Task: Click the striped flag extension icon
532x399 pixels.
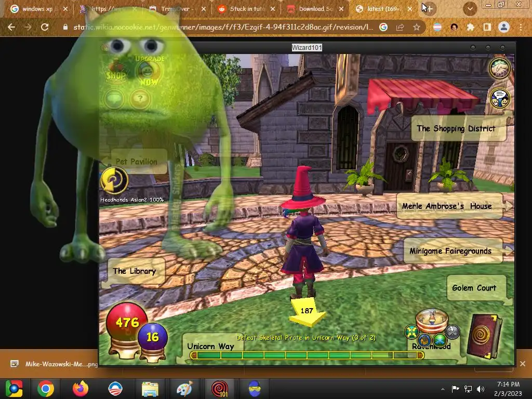Action: point(437,27)
